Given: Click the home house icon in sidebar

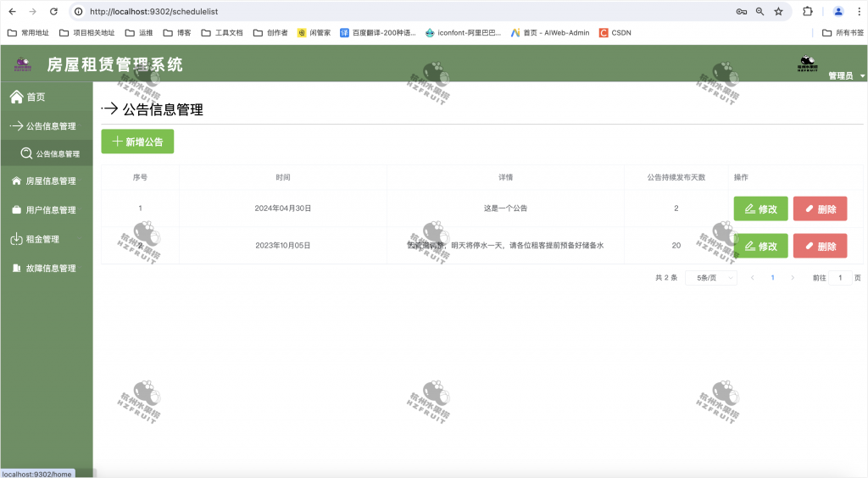Looking at the screenshot, I should coord(17,97).
